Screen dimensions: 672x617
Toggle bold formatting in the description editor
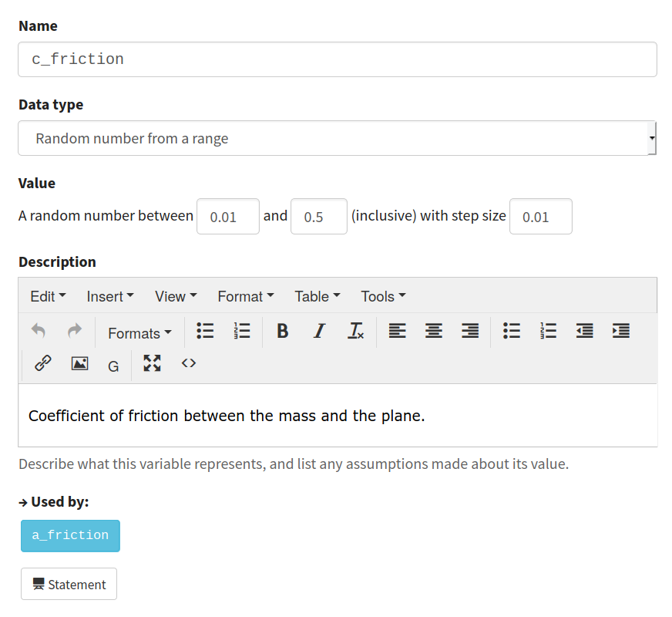[282, 331]
